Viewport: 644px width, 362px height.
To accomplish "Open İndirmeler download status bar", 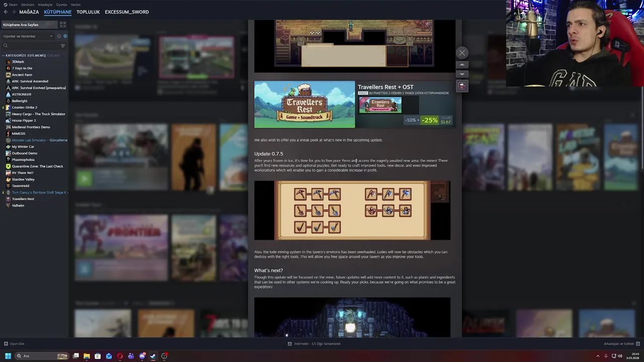I will (x=314, y=344).
